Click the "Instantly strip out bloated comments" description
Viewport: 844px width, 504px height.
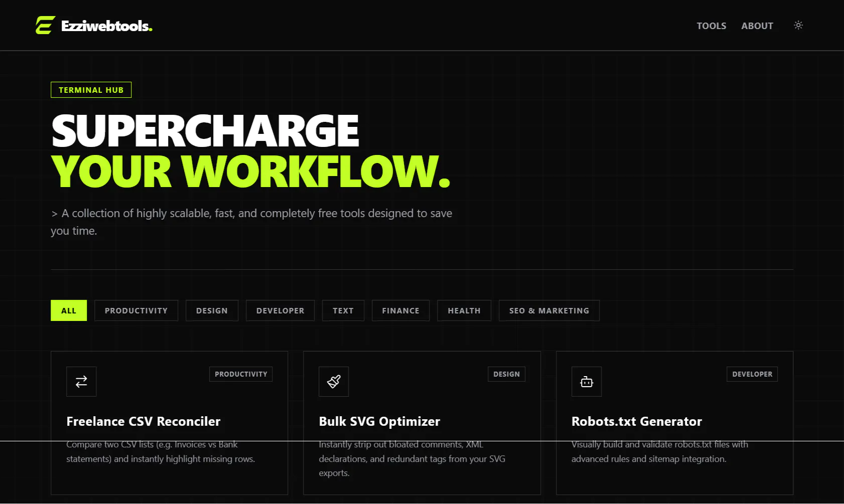[x=412, y=458]
